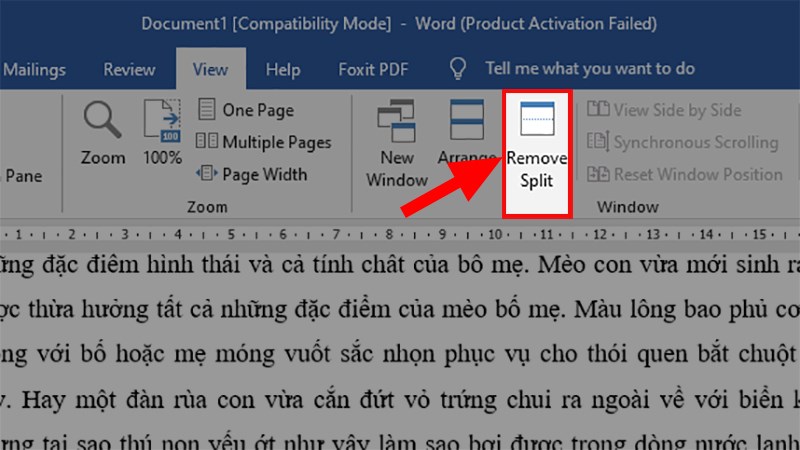
Task: Show Multiple Pages layout
Action: pos(264,142)
